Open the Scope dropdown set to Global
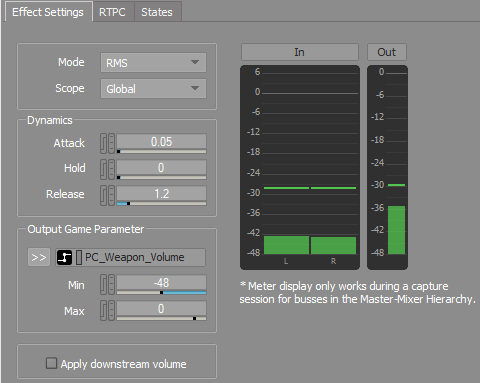 (153, 89)
